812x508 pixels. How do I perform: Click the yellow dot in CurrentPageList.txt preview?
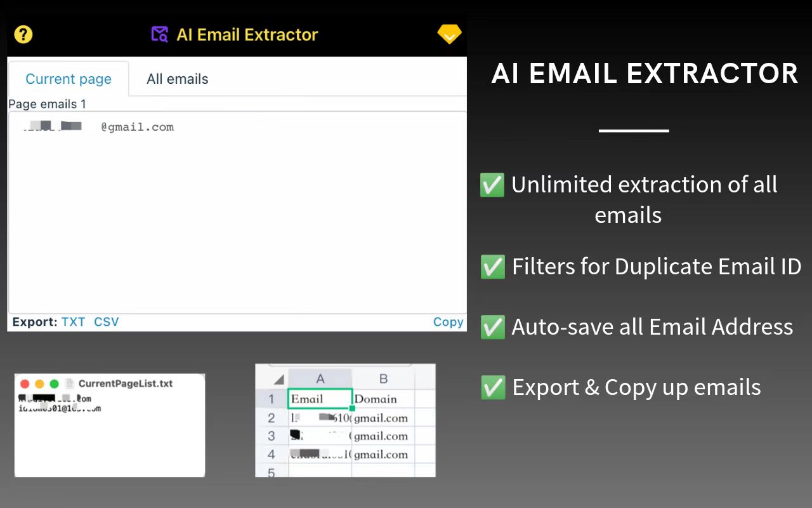[40, 384]
